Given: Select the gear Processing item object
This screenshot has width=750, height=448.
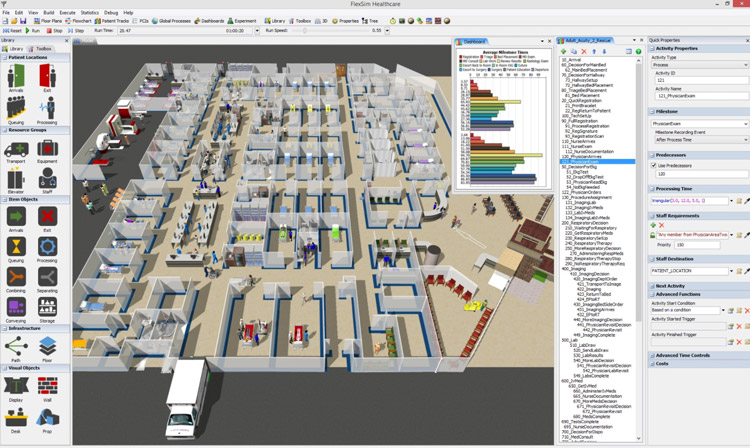Looking at the screenshot, I should click(x=47, y=247).
